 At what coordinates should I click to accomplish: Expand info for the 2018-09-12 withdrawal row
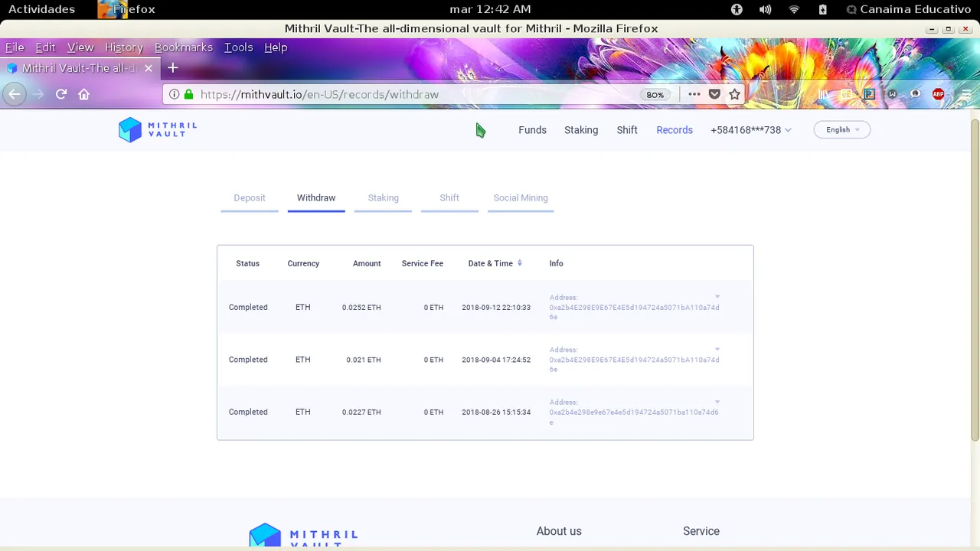pyautogui.click(x=717, y=297)
